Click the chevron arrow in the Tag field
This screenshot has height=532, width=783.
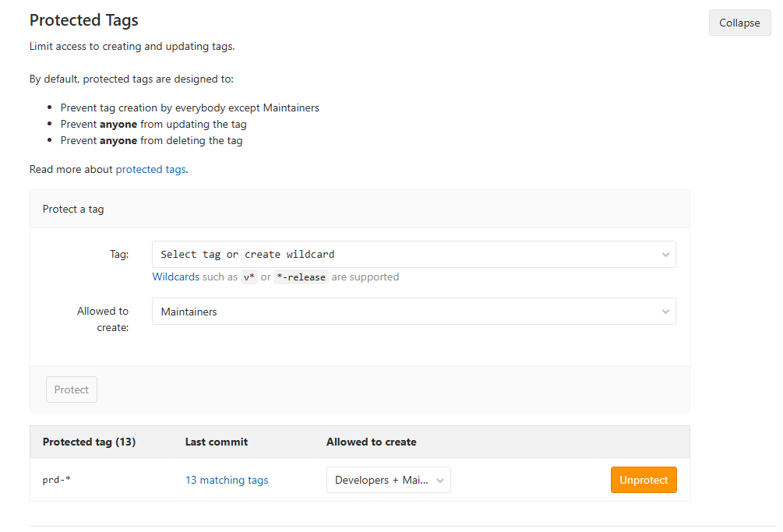click(x=665, y=255)
